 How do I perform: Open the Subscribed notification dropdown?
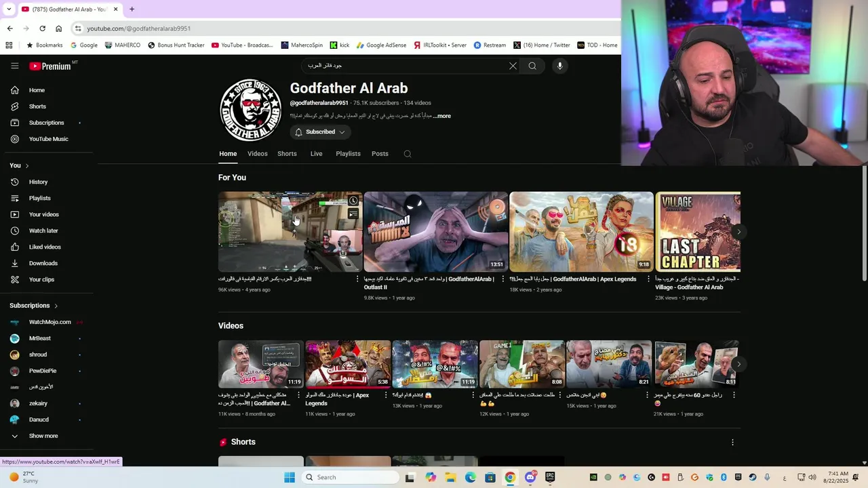tap(320, 132)
